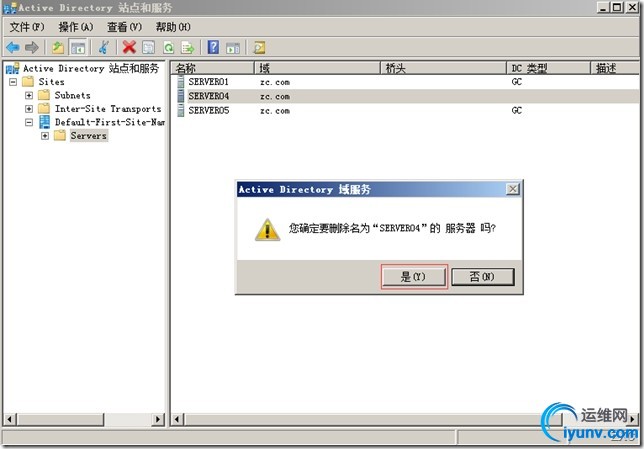Click tree pane horizontal scrollbar thumb
Image resolution: width=644 pixels, height=449 pixels.
point(60,419)
